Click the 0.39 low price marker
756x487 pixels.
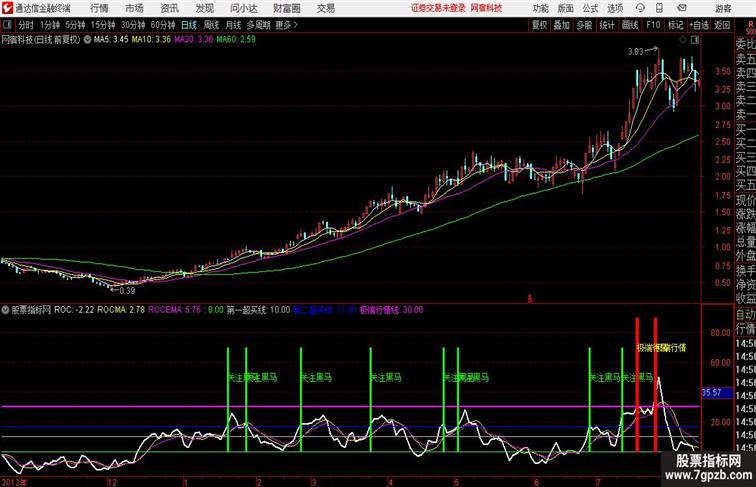pos(127,291)
